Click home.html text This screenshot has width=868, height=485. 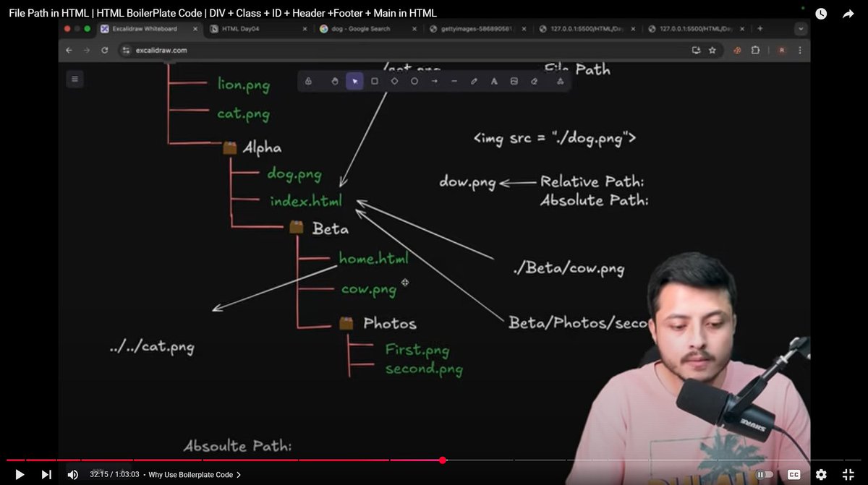pos(373,258)
